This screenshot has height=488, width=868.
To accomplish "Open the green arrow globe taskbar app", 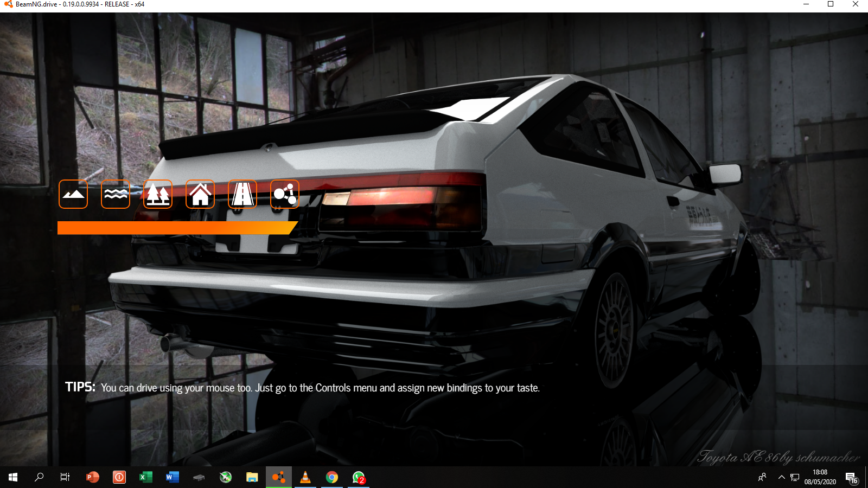I will (226, 477).
